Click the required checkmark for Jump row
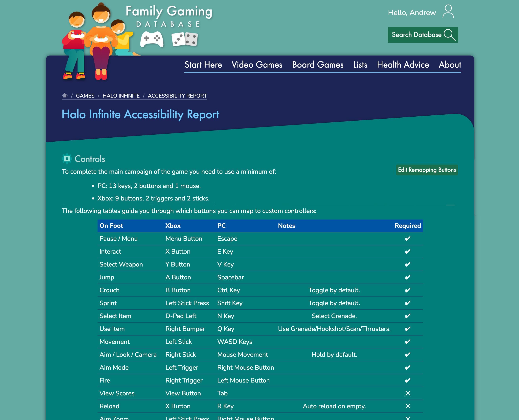This screenshot has height=420, width=519. 407,278
